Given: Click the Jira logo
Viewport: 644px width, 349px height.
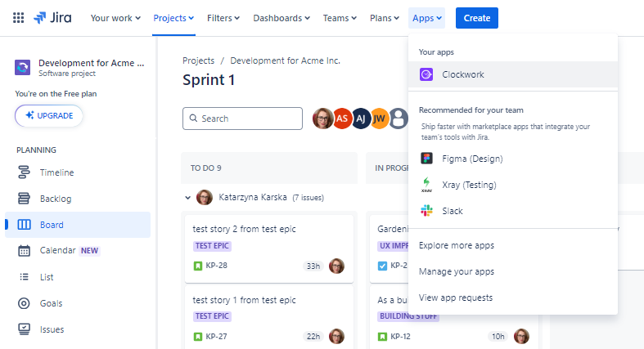Looking at the screenshot, I should click(52, 18).
